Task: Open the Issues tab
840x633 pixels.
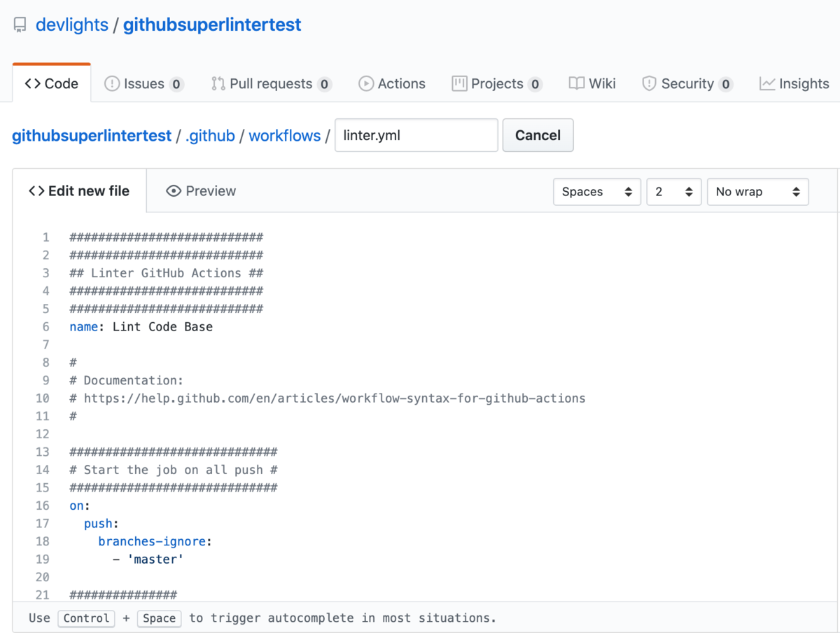Action: [143, 84]
